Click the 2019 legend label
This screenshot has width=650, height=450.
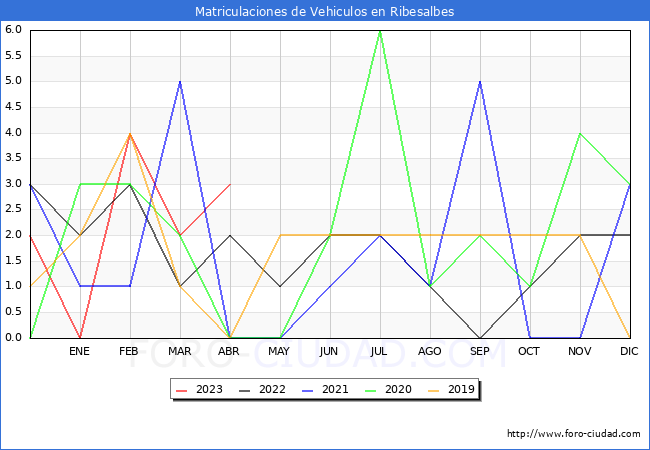point(461,390)
